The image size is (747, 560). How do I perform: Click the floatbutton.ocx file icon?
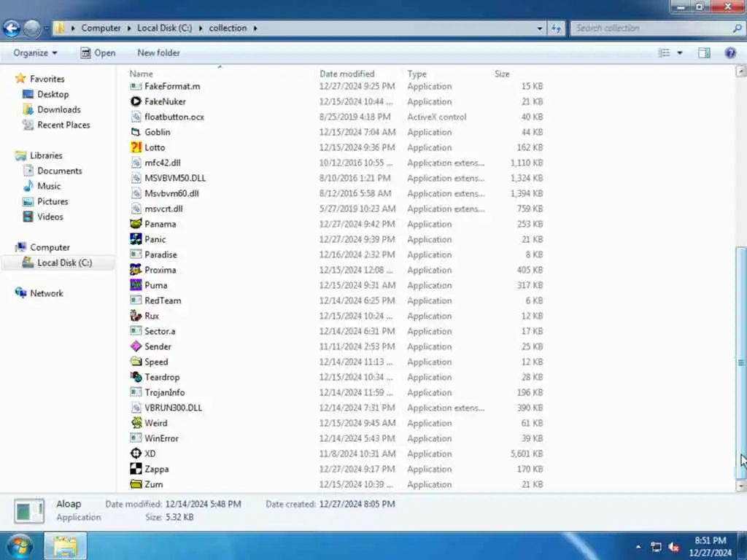(x=136, y=117)
